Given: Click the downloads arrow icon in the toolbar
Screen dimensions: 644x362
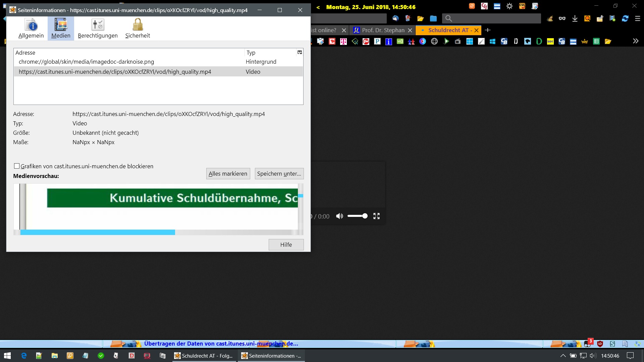Looking at the screenshot, I should point(575,19).
